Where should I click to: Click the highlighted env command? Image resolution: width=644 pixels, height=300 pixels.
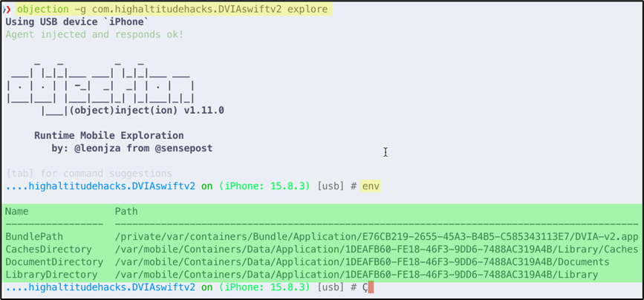pyautogui.click(x=371, y=186)
